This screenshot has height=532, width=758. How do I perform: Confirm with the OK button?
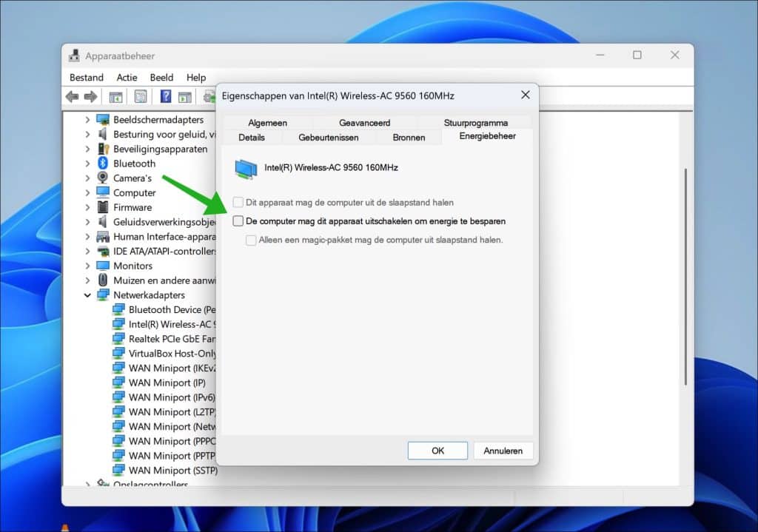click(437, 451)
